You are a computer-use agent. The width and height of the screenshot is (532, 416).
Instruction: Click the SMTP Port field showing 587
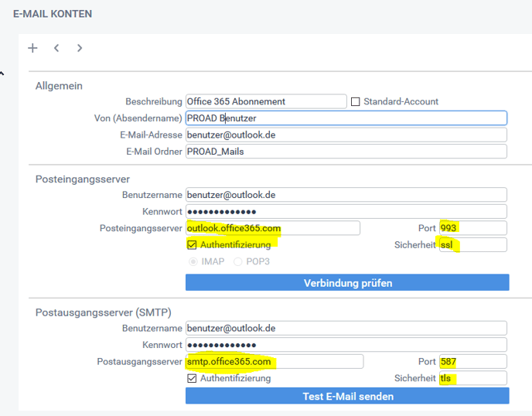pyautogui.click(x=472, y=362)
